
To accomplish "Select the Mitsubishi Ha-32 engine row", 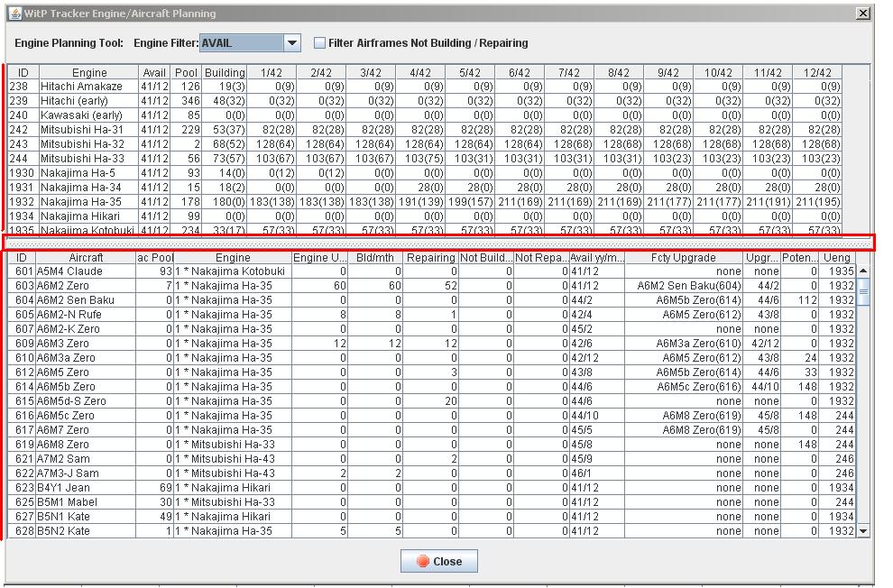I will point(425,144).
